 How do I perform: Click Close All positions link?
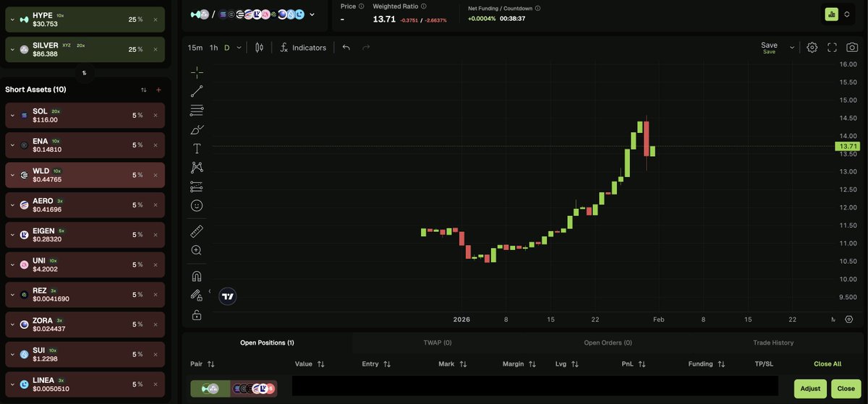pos(827,364)
